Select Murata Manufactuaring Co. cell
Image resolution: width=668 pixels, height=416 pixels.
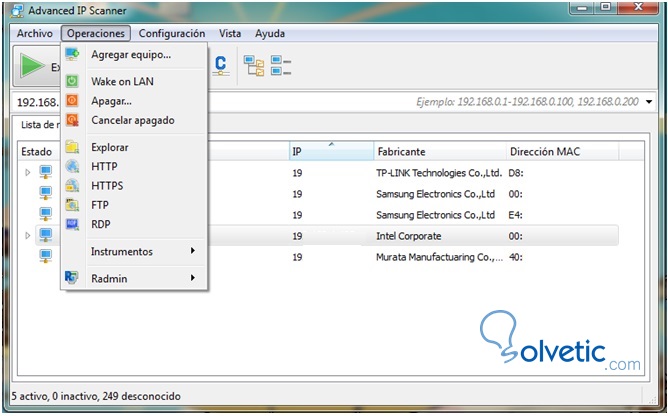click(439, 257)
